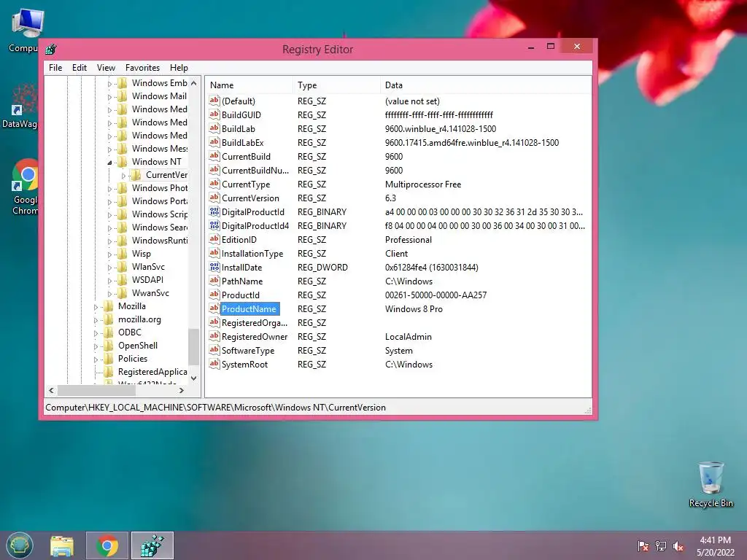Click the DigitalProductId binary value icon

coord(214,212)
